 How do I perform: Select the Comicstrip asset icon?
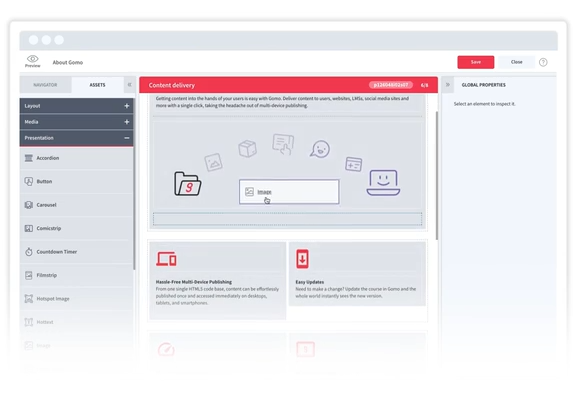(29, 229)
